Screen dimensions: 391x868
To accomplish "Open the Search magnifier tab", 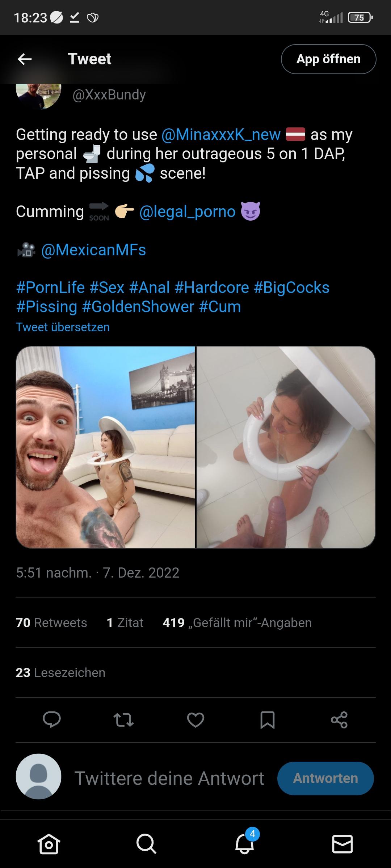I will pos(146,844).
